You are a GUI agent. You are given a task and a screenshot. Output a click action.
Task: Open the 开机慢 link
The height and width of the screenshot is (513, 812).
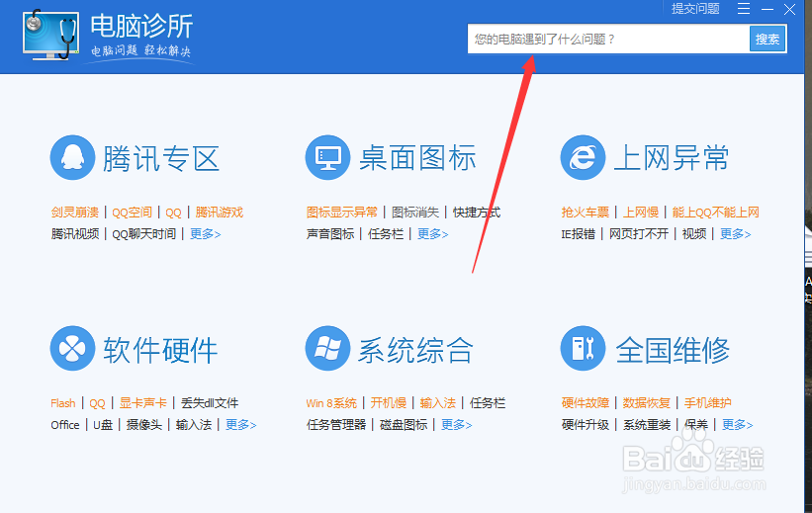click(389, 403)
